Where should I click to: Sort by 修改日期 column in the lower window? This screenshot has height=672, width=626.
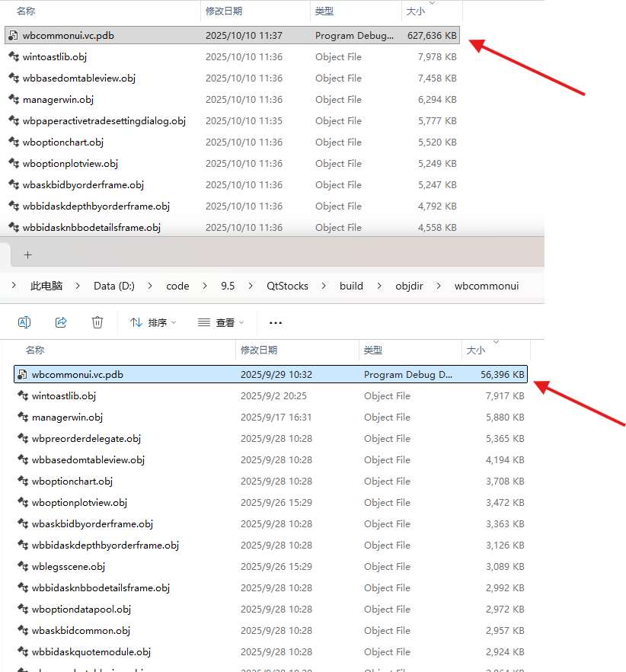click(x=259, y=350)
